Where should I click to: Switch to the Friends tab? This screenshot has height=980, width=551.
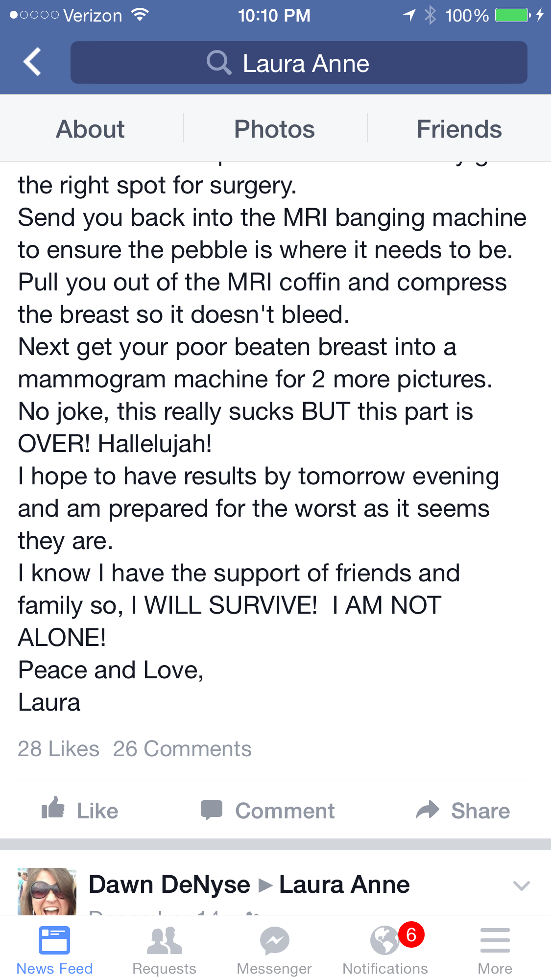[459, 129]
